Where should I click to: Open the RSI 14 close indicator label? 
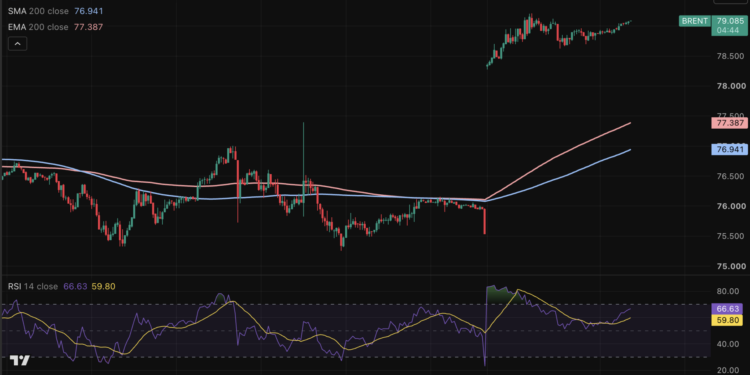33,287
